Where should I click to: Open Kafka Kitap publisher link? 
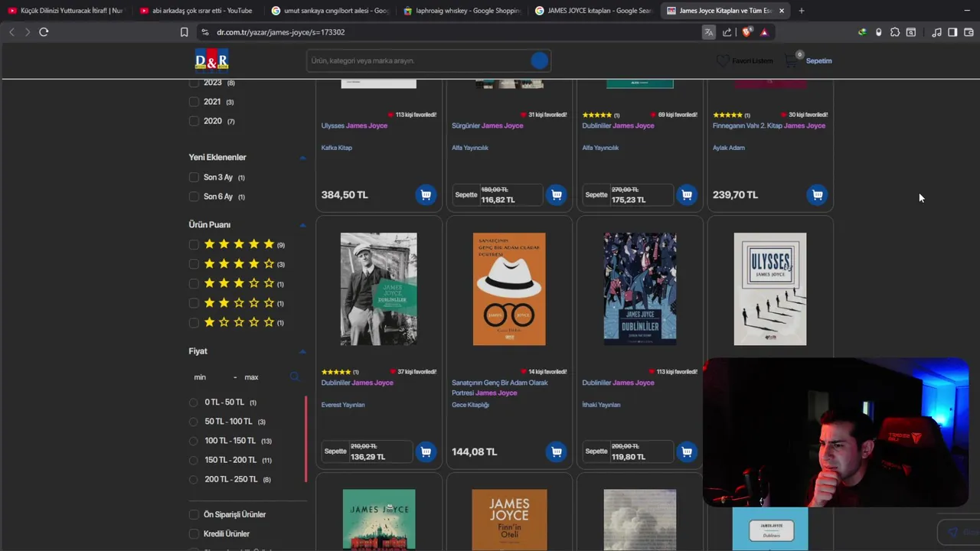coord(337,148)
